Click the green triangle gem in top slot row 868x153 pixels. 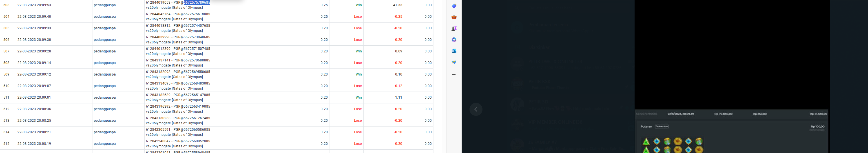[646, 141]
